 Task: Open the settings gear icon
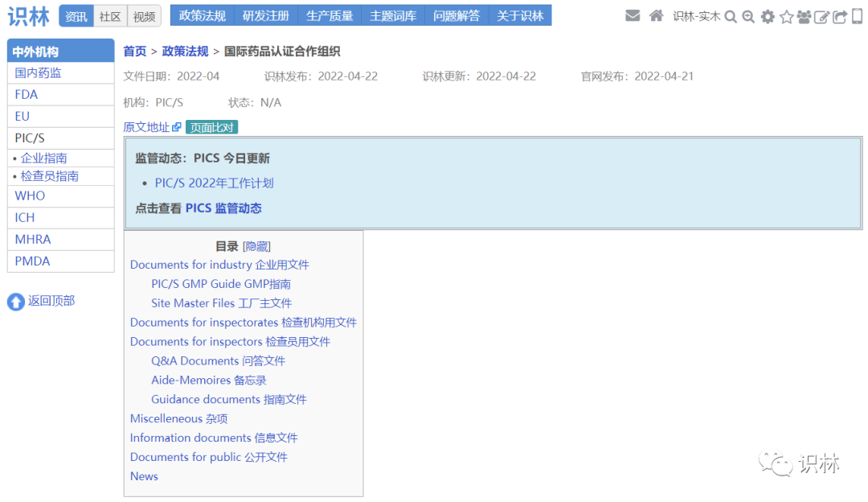pyautogui.click(x=768, y=17)
